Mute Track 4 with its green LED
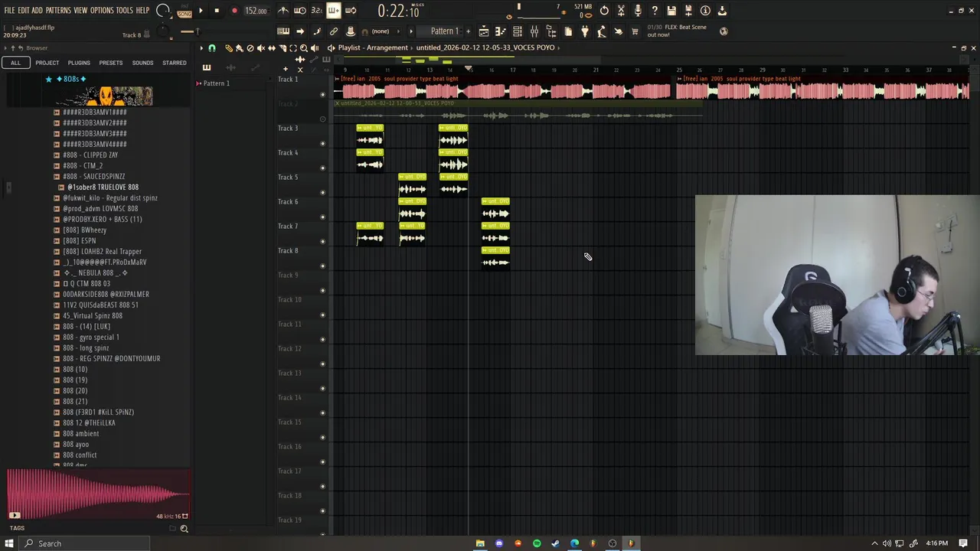The image size is (980, 551). click(322, 168)
